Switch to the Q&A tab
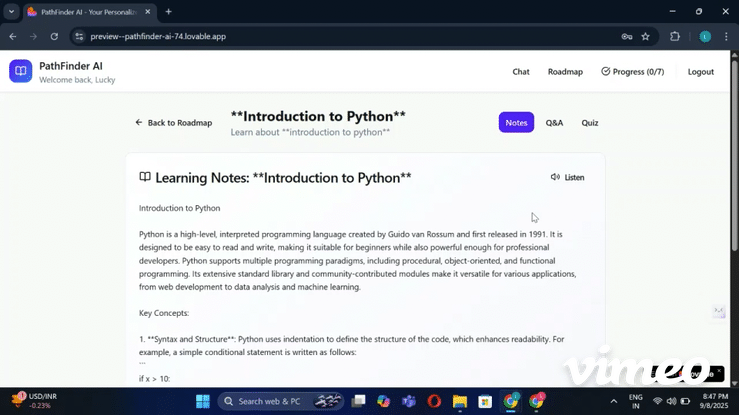The image size is (739, 415). point(554,122)
